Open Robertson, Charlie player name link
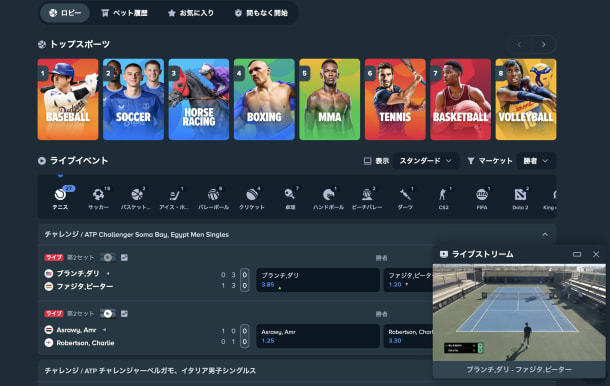The image size is (610, 386). pyautogui.click(x=85, y=343)
